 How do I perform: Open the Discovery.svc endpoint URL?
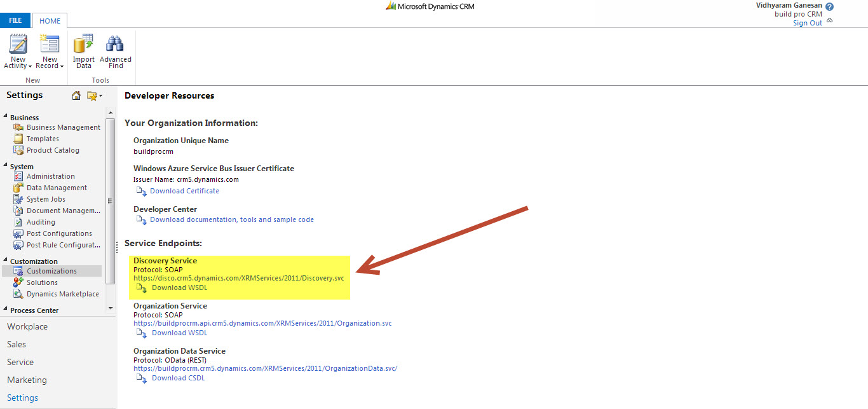(x=239, y=278)
